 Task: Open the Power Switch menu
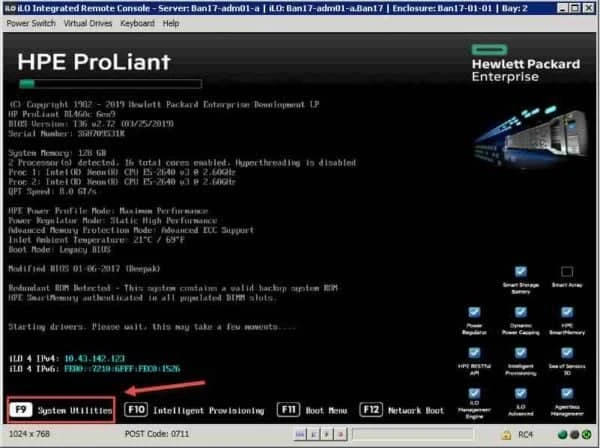tap(31, 23)
